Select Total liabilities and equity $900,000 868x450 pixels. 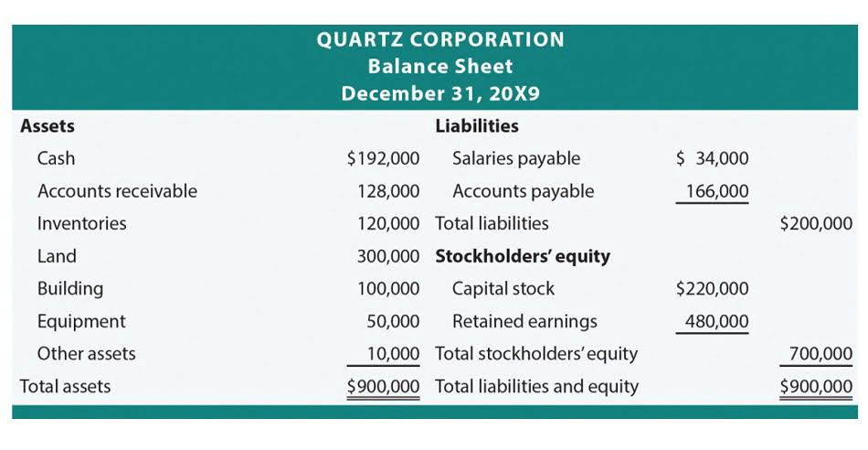pyautogui.click(x=816, y=386)
